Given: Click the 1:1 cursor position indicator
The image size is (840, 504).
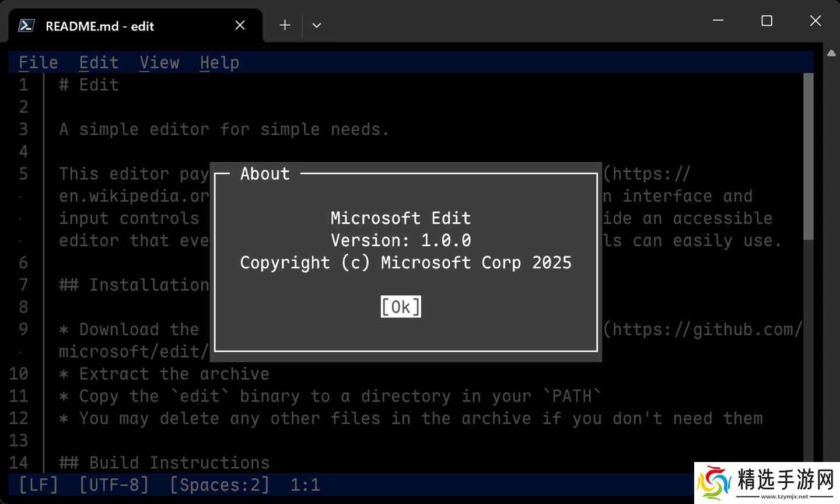Looking at the screenshot, I should 305,485.
